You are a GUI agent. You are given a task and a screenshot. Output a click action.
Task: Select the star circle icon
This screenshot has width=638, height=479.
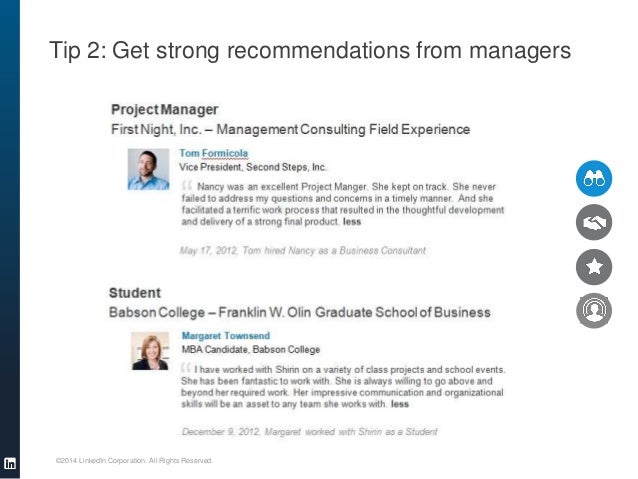click(593, 266)
